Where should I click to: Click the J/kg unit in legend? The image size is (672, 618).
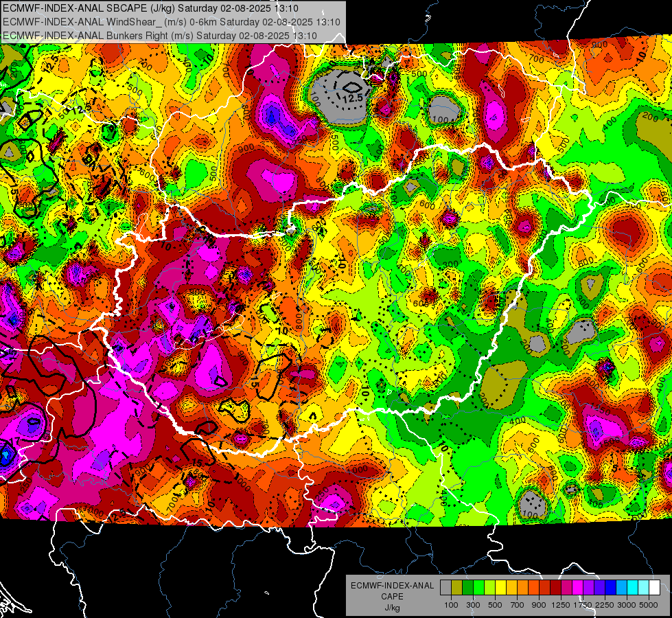tap(392, 608)
